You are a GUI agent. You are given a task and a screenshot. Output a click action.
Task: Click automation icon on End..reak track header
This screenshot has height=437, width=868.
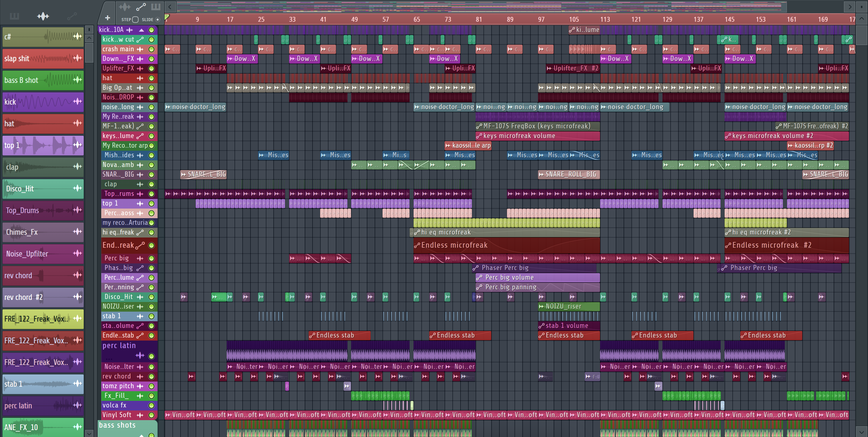point(140,245)
